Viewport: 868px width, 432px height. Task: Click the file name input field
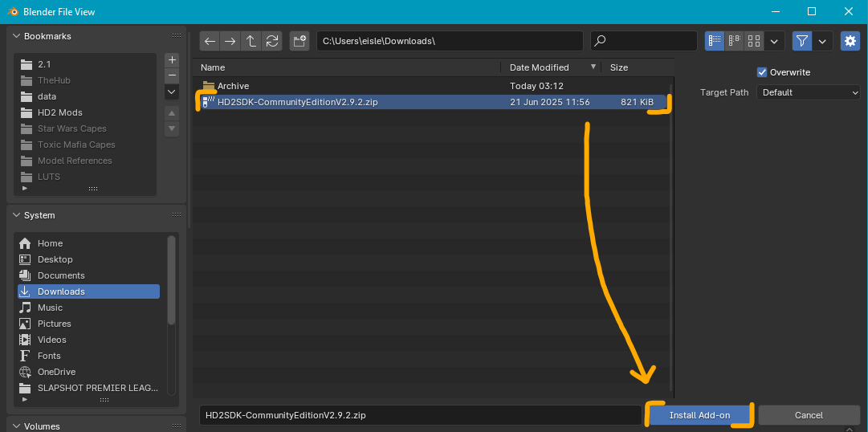tap(420, 415)
